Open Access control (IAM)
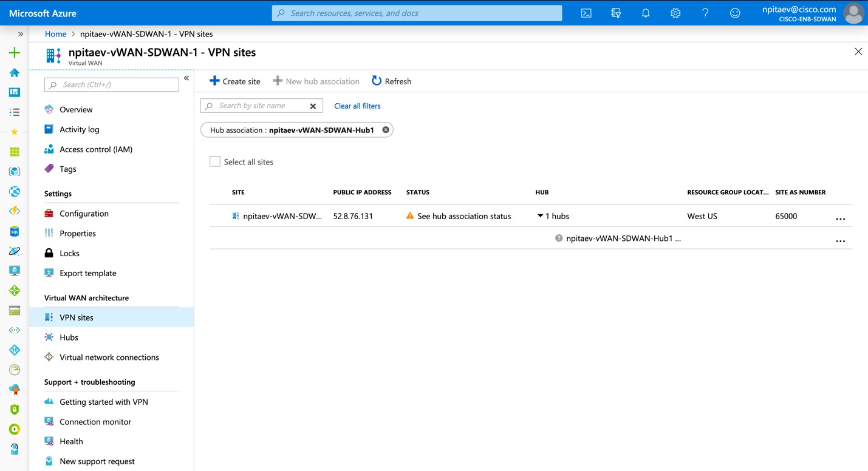The image size is (868, 471). pyautogui.click(x=95, y=149)
